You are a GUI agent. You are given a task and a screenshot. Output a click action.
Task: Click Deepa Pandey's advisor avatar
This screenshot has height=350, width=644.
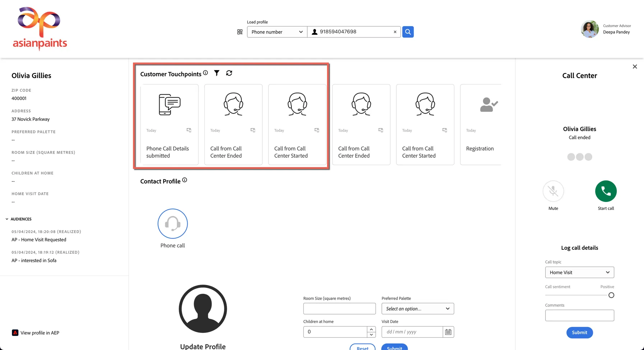point(590,29)
